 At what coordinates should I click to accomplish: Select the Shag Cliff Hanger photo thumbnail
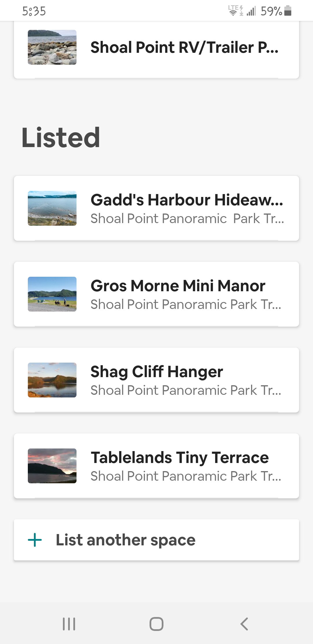[x=52, y=380]
